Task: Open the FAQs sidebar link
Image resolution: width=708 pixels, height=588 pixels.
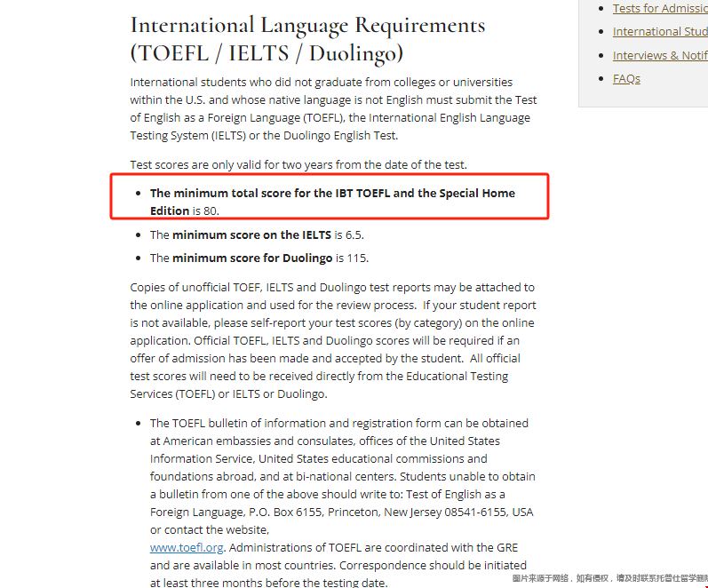Action: [x=626, y=79]
